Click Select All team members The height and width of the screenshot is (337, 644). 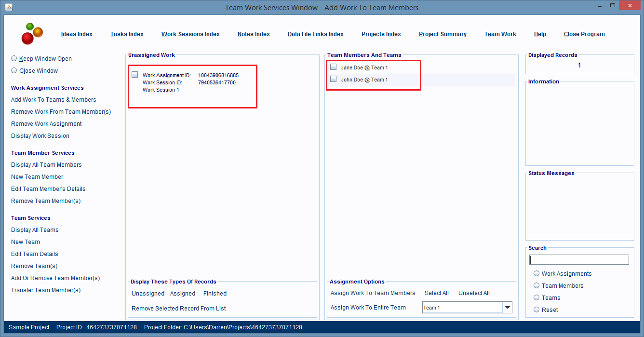click(437, 293)
